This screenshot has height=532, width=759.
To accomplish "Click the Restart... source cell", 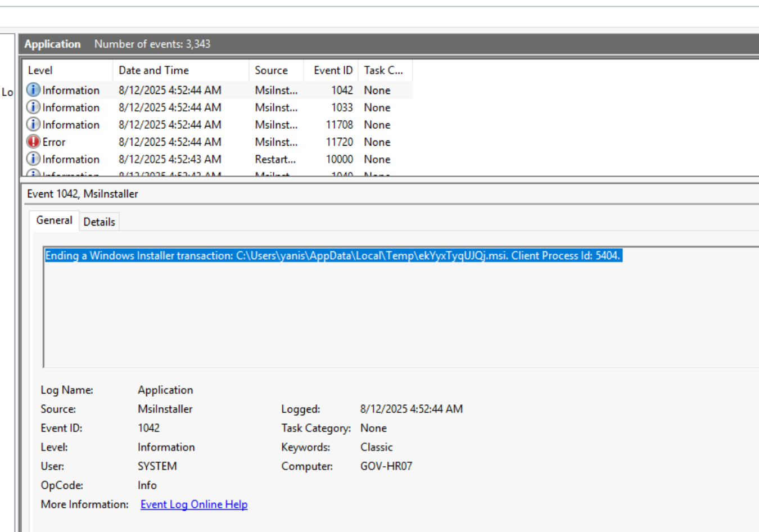I will 275,159.
